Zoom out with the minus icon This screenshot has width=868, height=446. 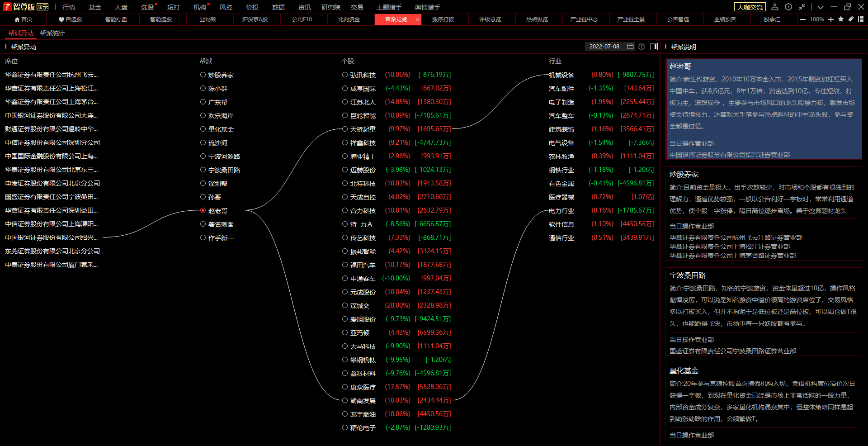tap(803, 19)
